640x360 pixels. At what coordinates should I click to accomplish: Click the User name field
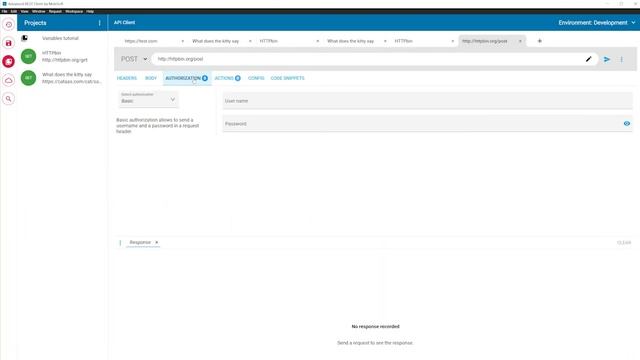pyautogui.click(x=427, y=101)
